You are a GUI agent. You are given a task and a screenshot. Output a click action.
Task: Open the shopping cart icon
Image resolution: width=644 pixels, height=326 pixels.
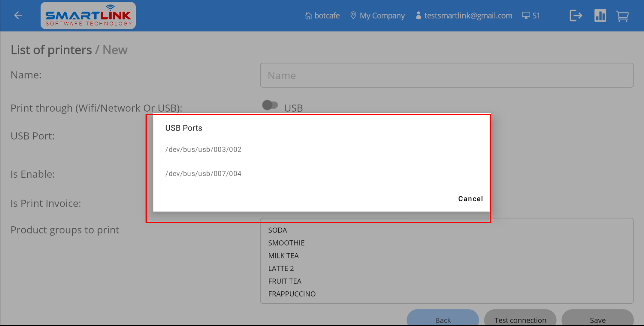point(622,16)
